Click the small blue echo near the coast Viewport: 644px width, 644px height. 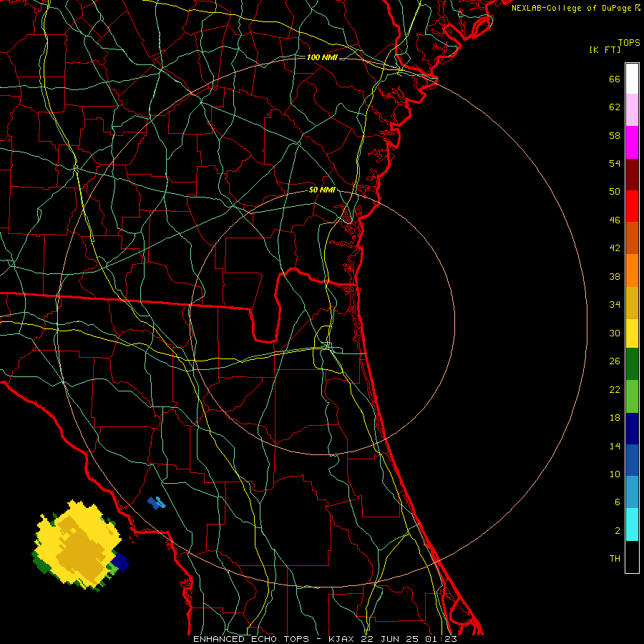[x=157, y=502]
